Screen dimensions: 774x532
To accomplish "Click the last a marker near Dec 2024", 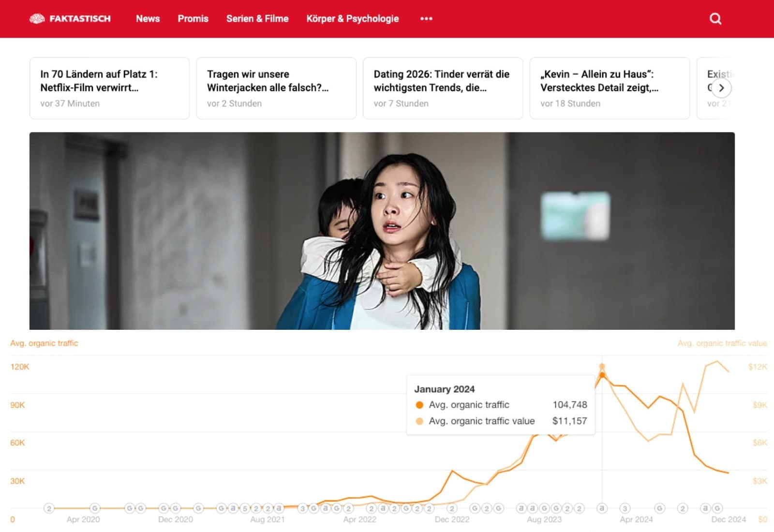I will pos(706,508).
